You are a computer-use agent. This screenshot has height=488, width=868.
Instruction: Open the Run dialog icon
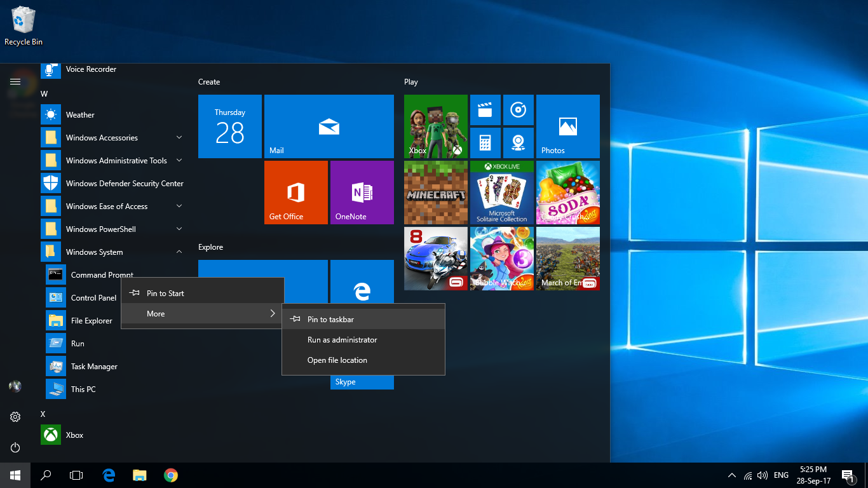[x=56, y=343]
